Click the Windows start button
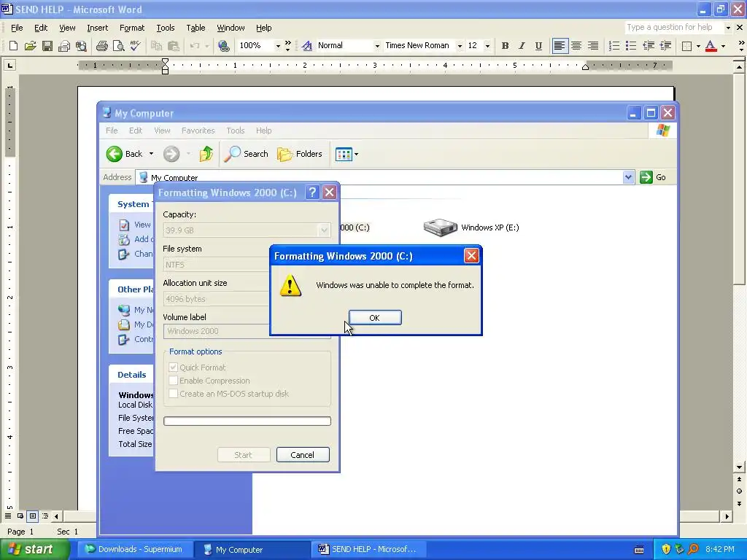747x560 pixels. [34, 549]
